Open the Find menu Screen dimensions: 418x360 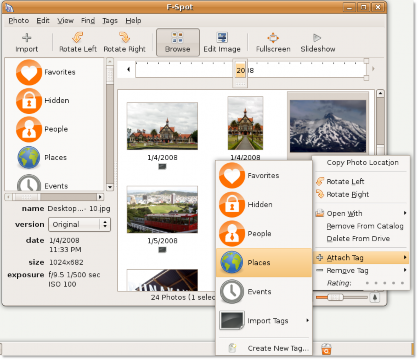88,21
